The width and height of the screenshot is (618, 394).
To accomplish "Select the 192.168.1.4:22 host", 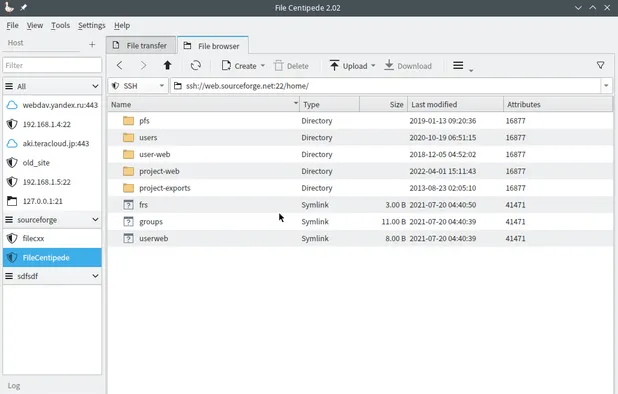I will (52, 125).
